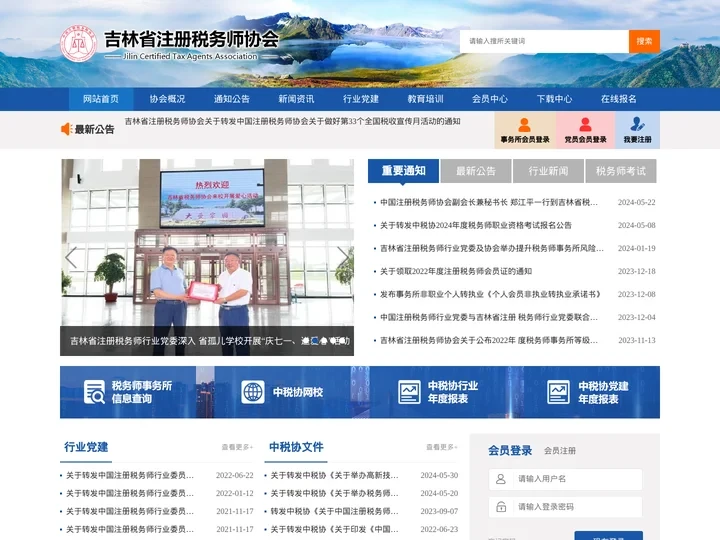Open 中税协党建年度报表 chart icon
720x540 pixels.
pyautogui.click(x=558, y=392)
